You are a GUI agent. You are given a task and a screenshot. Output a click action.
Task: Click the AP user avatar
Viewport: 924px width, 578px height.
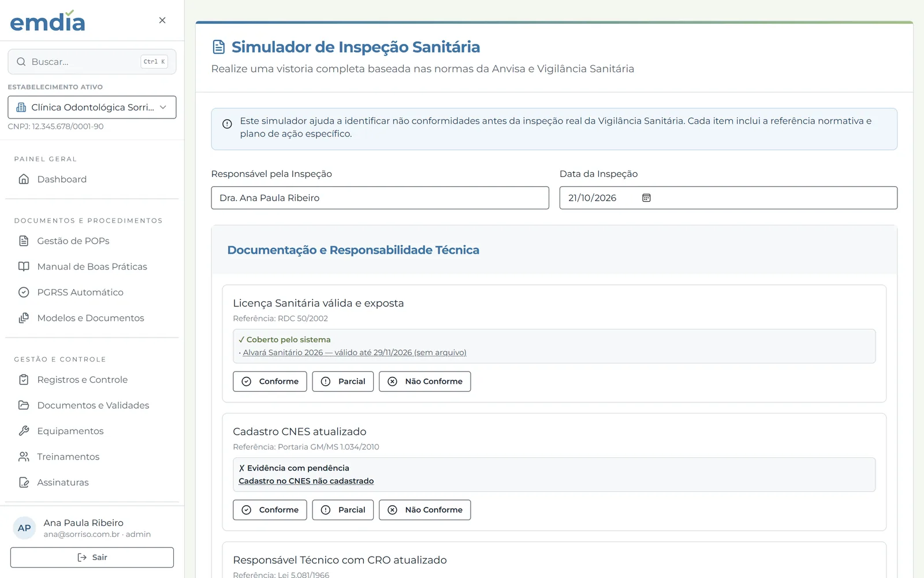pyautogui.click(x=24, y=528)
